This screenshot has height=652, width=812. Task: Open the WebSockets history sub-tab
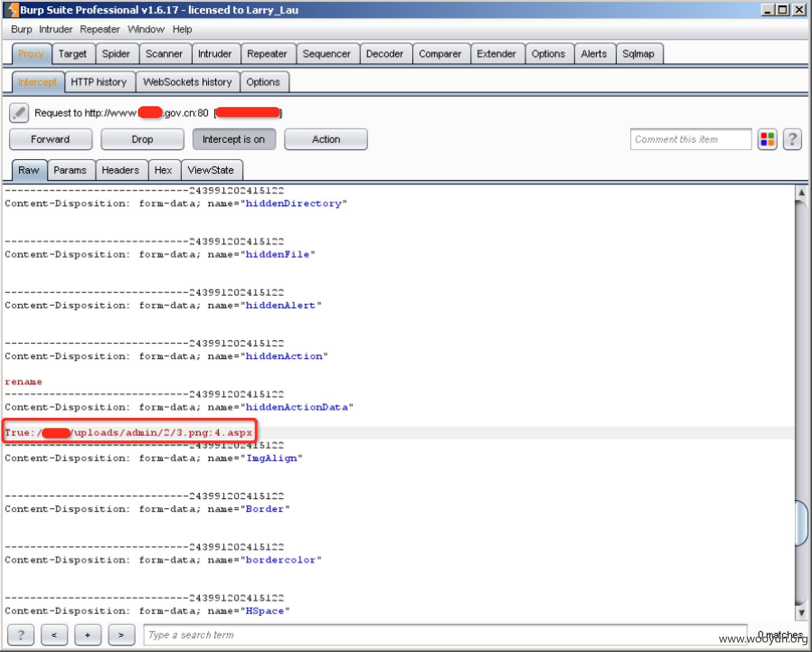tap(188, 82)
